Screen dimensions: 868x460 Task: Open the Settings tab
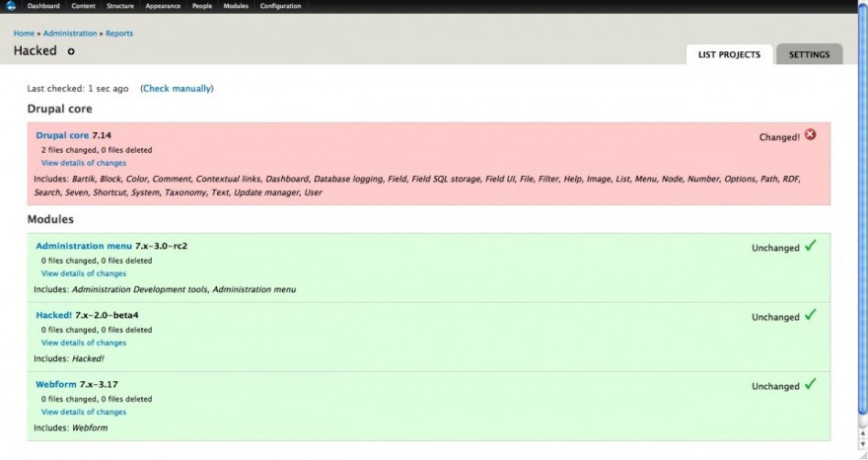coord(809,54)
